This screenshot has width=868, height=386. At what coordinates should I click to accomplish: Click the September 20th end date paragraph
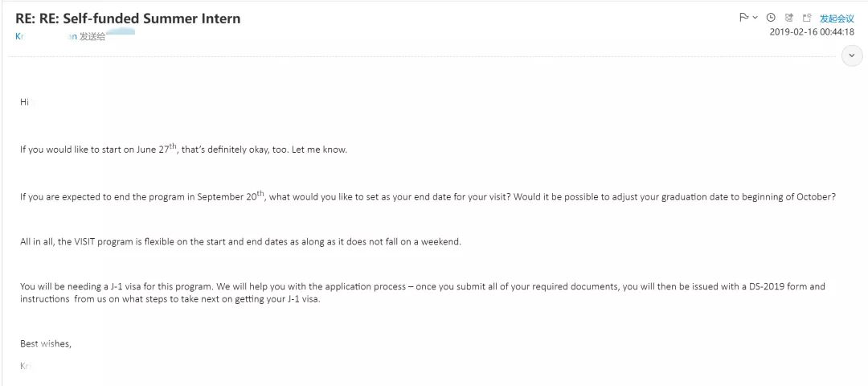[x=428, y=195]
